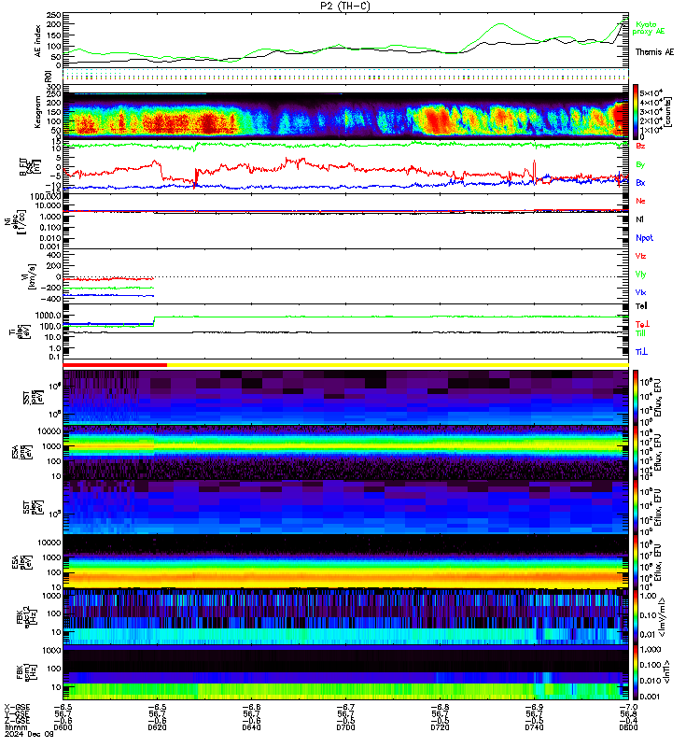Click the "hhmm" row label

tap(16, 727)
